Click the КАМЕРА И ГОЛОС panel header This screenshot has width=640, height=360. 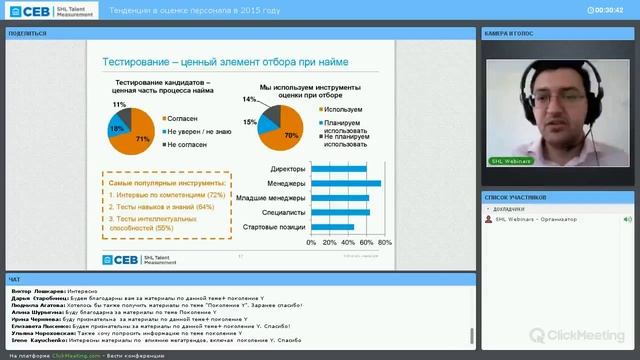[558, 33]
